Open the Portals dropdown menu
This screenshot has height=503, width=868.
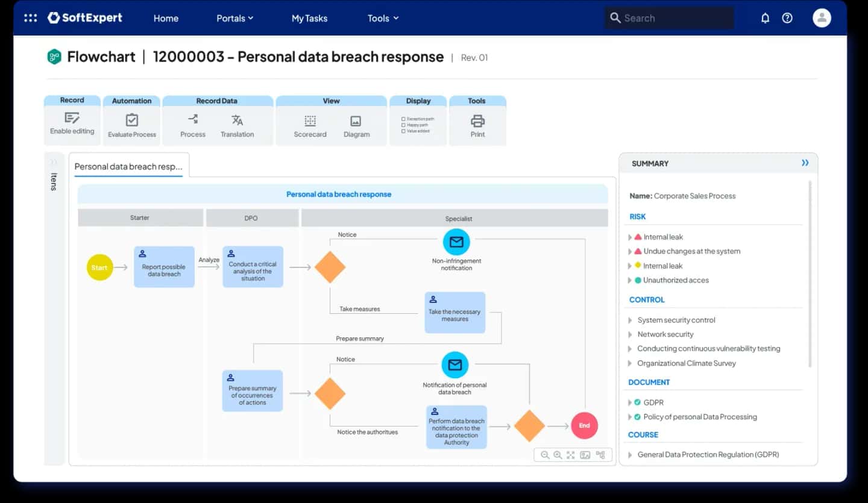[234, 18]
